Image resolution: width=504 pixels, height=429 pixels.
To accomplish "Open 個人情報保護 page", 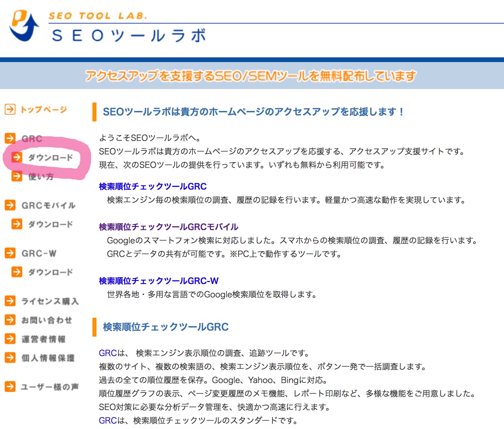I will point(48,358).
